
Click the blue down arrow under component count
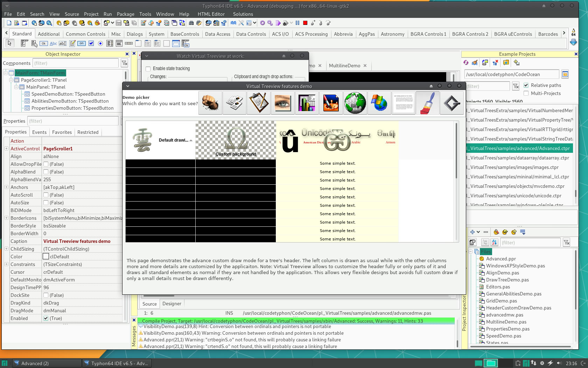click(x=573, y=42)
